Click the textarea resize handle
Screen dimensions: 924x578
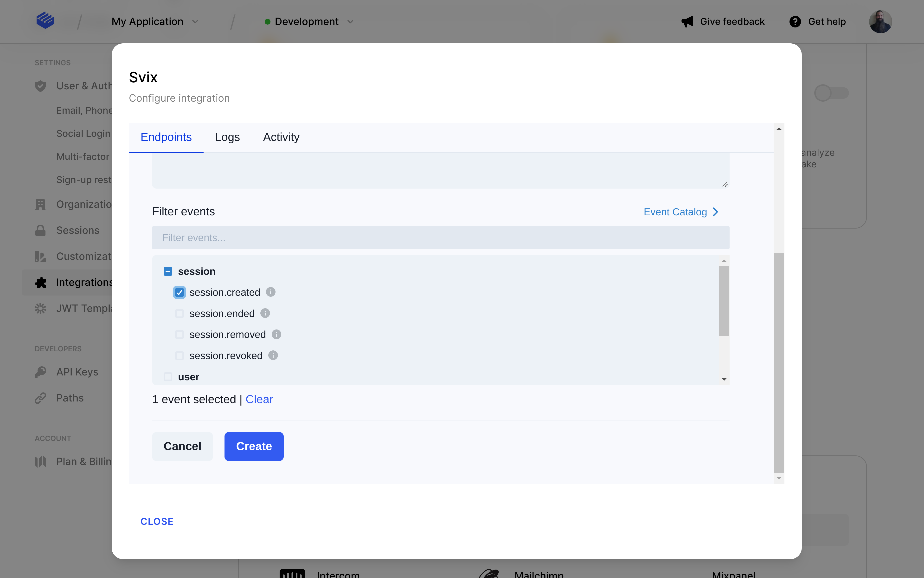725,184
